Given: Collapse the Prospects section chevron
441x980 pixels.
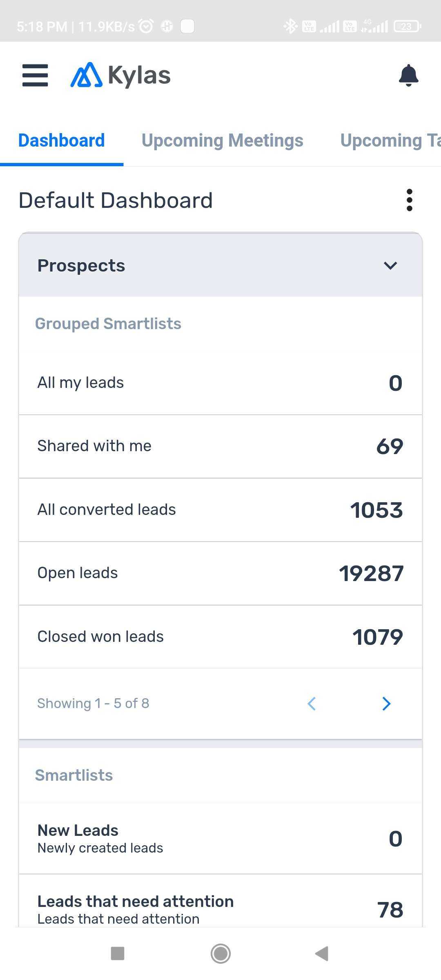Looking at the screenshot, I should pyautogui.click(x=390, y=266).
